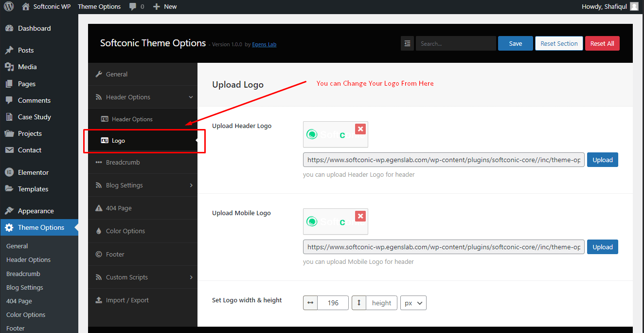
Task: Select Breadcrumb in options panel
Action: coord(143,162)
